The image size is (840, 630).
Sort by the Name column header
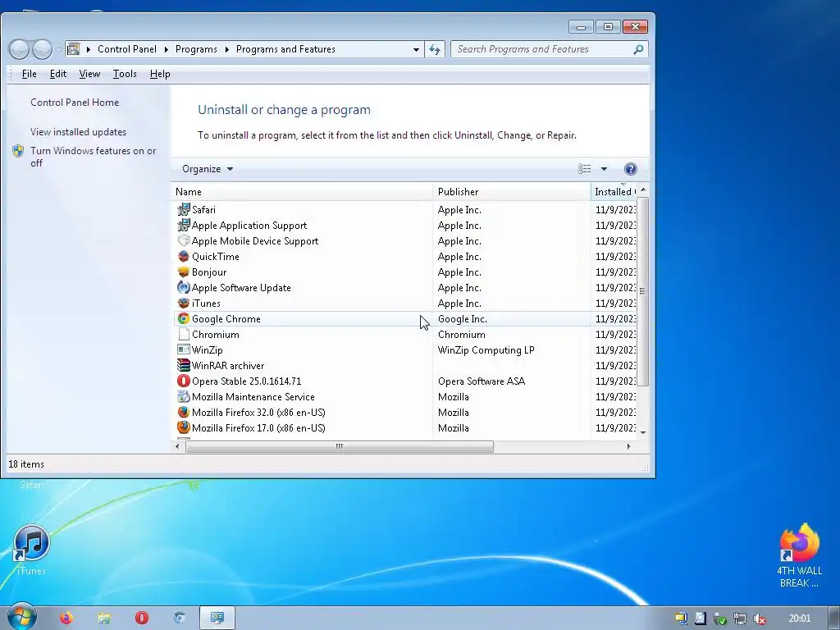click(303, 192)
